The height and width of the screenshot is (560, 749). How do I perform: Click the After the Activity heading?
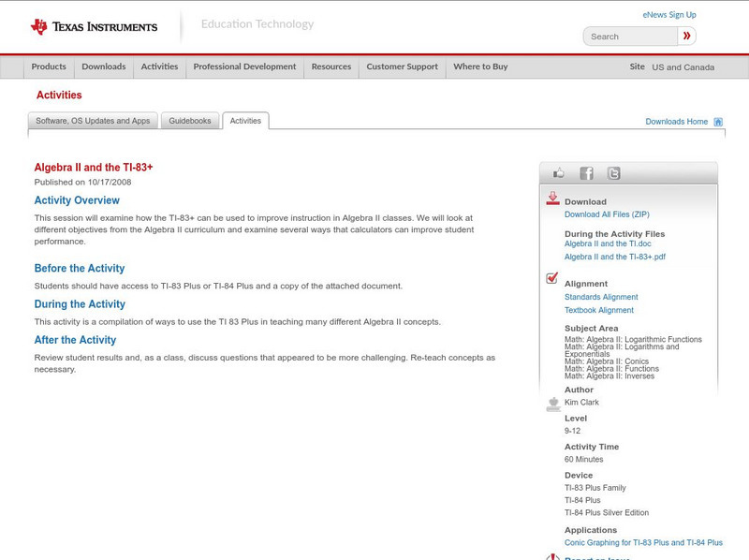point(75,340)
